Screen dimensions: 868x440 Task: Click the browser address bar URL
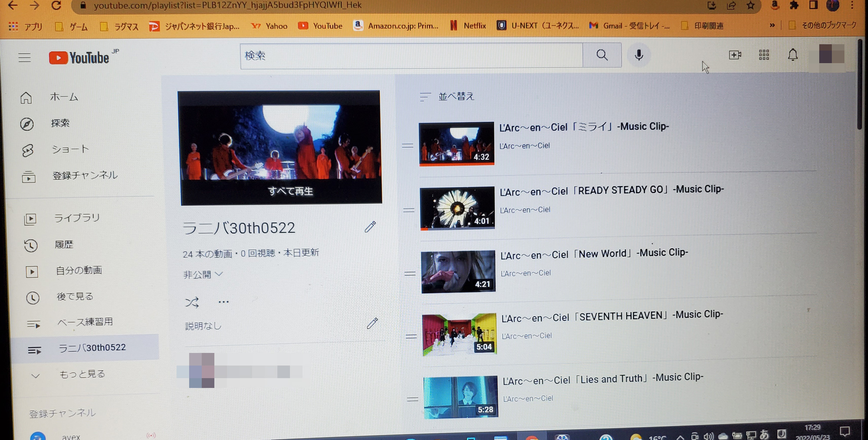[227, 5]
